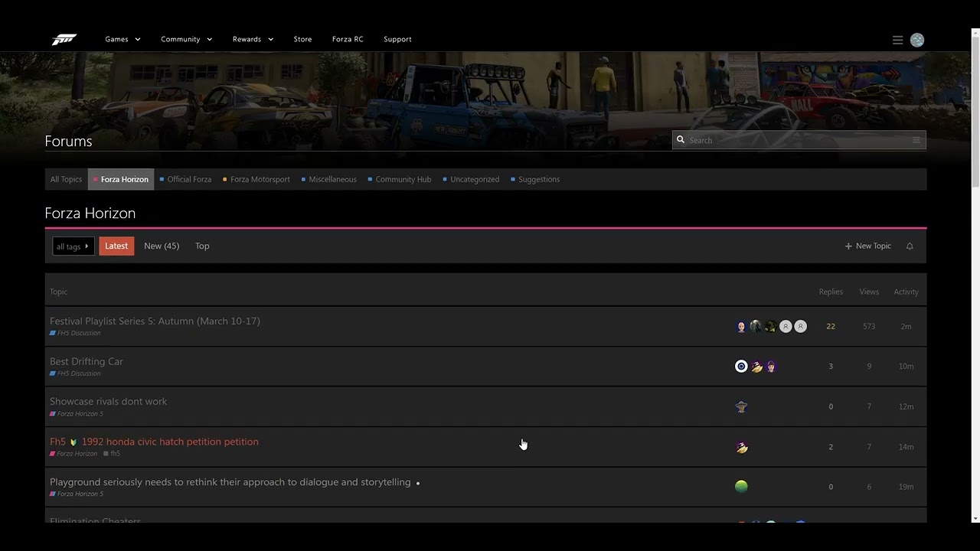980x551 pixels.
Task: Click third avatar on Best Drifting Car
Action: [771, 367]
